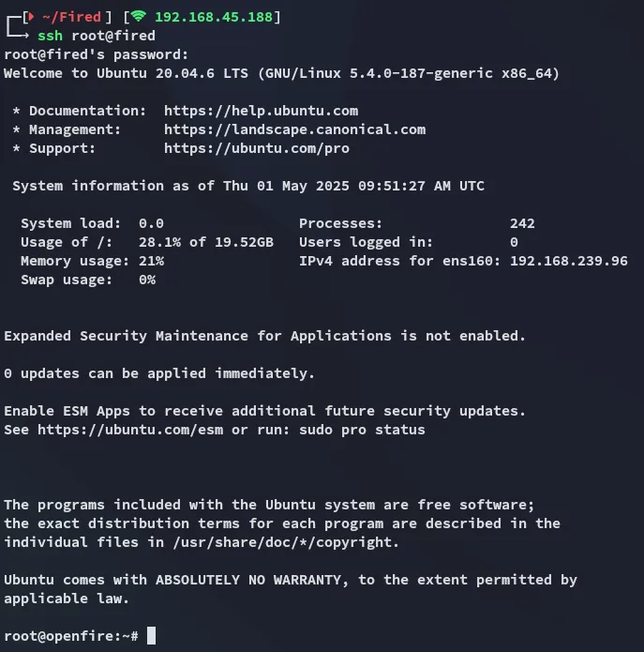Click the system information date line
This screenshot has width=644, height=652.
(x=248, y=186)
